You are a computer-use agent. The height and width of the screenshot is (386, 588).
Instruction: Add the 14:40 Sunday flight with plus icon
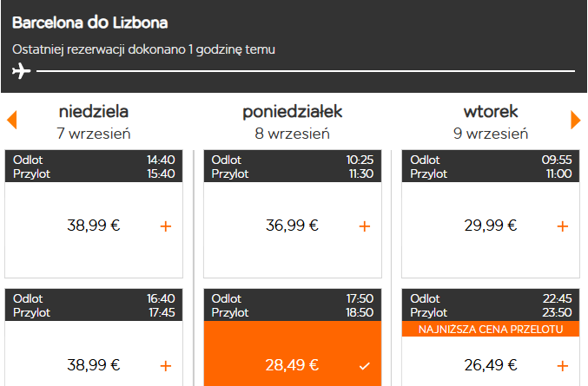tap(166, 226)
